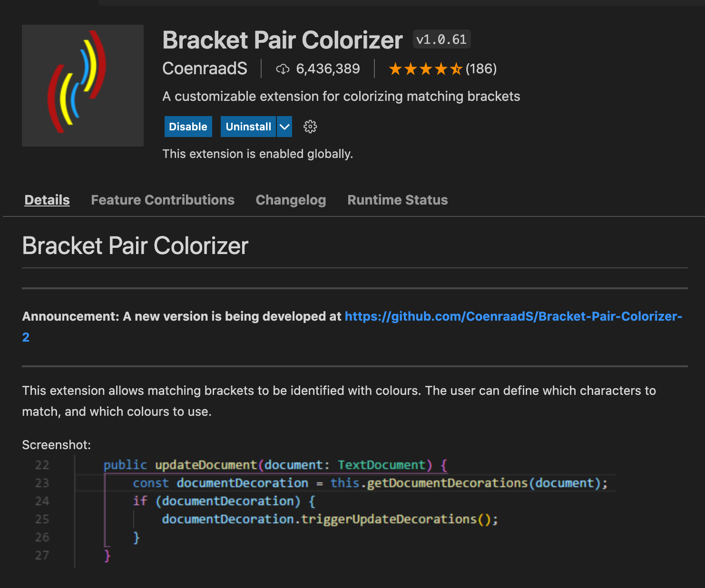Click the 'This extension is enabled globally' text
Screen dimensions: 705x588
[x=258, y=154]
